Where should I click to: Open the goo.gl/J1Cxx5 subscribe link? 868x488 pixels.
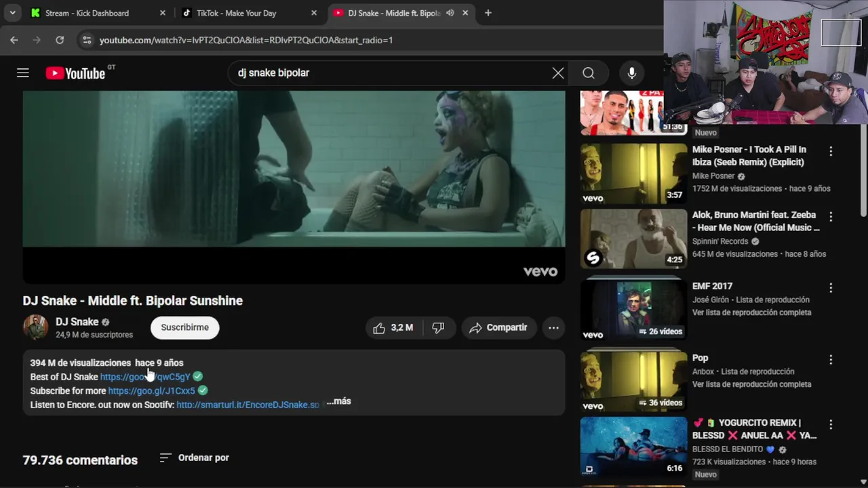point(151,391)
